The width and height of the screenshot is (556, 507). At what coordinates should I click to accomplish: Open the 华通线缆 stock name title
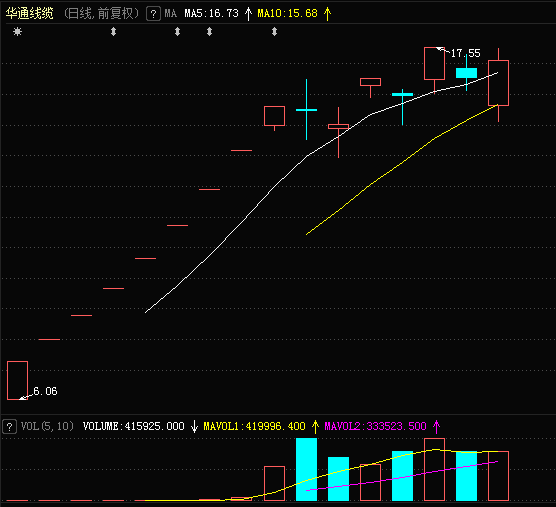[x=29, y=13]
